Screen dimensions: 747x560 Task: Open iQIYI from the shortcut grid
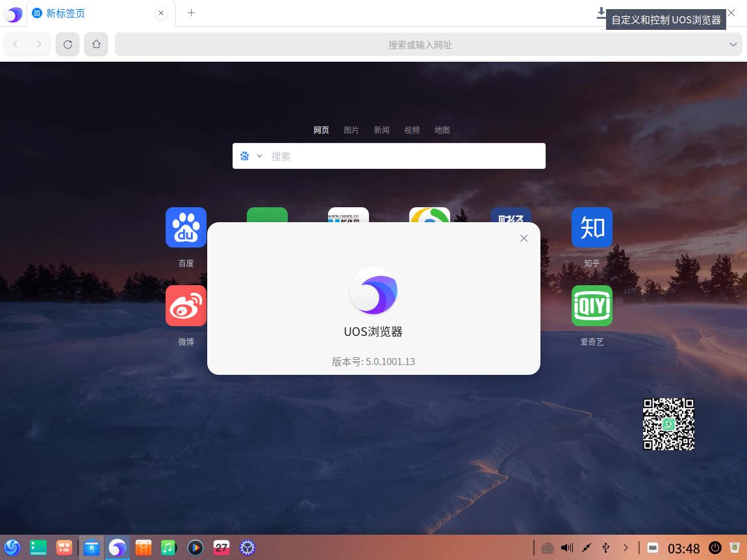point(592,305)
